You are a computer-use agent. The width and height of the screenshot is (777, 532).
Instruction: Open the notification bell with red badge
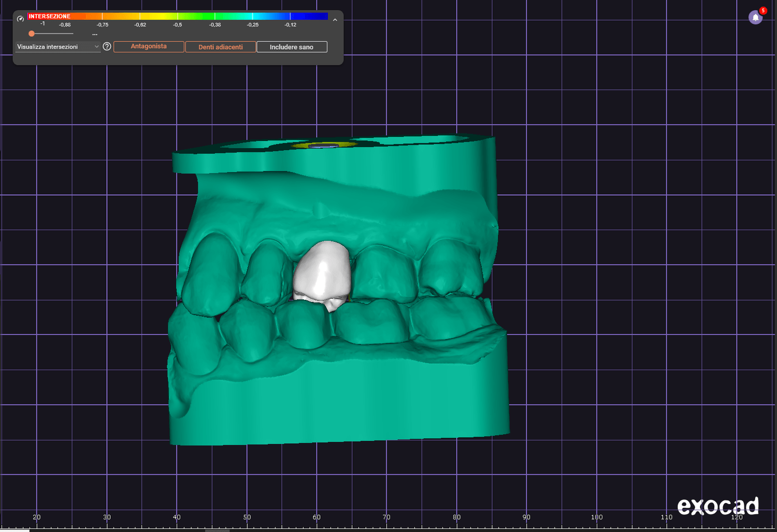(x=755, y=18)
